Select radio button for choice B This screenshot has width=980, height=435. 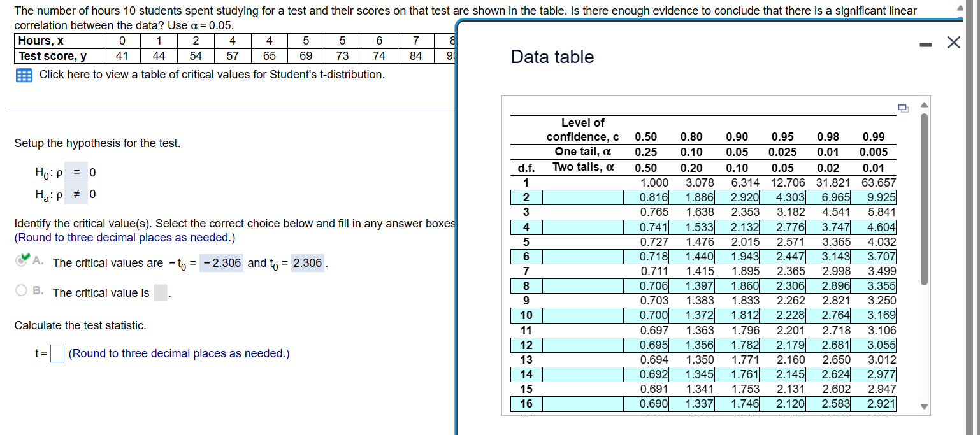point(20,290)
